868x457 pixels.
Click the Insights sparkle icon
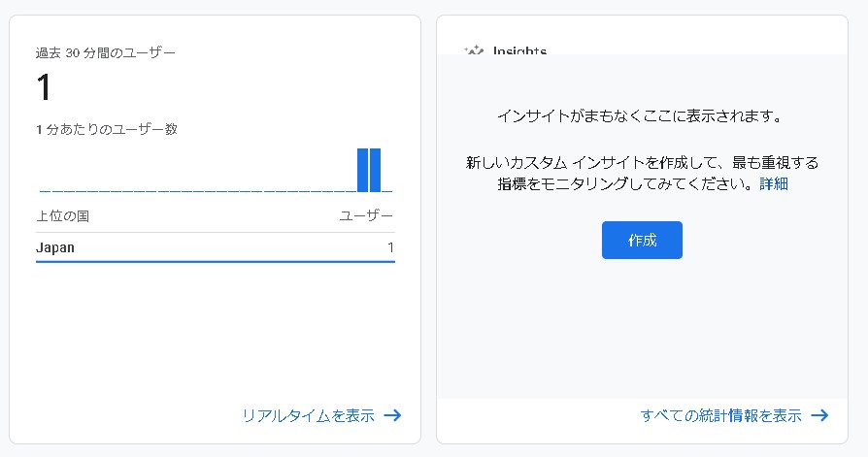(474, 50)
